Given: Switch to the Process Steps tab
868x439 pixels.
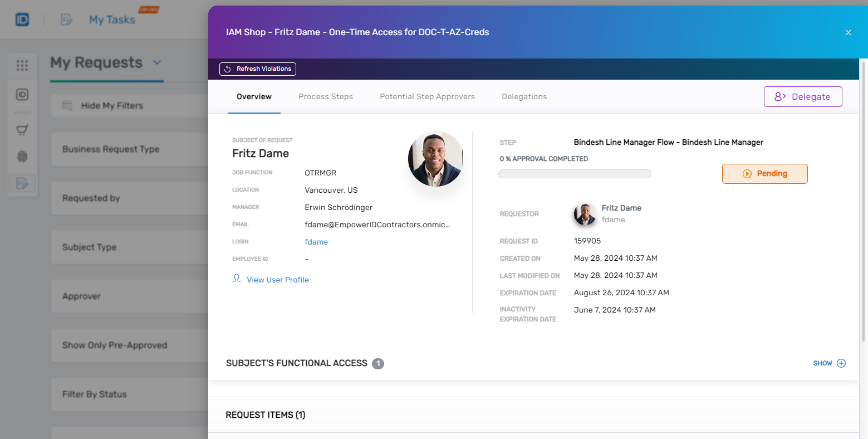Looking at the screenshot, I should pos(326,96).
